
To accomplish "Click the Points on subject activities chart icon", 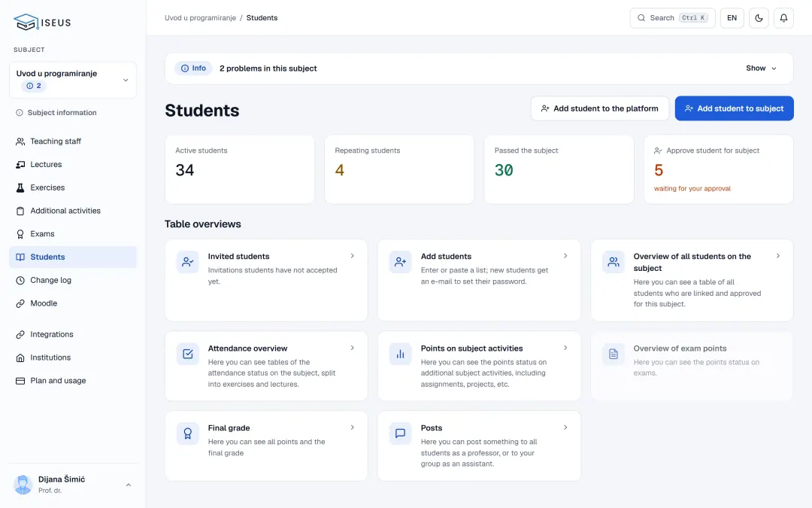I will click(x=400, y=354).
